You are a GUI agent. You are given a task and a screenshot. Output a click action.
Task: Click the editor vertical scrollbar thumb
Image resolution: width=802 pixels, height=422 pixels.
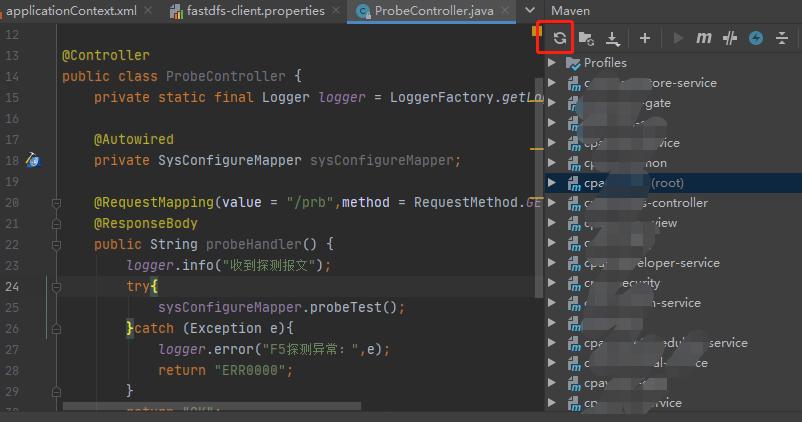[539, 188]
